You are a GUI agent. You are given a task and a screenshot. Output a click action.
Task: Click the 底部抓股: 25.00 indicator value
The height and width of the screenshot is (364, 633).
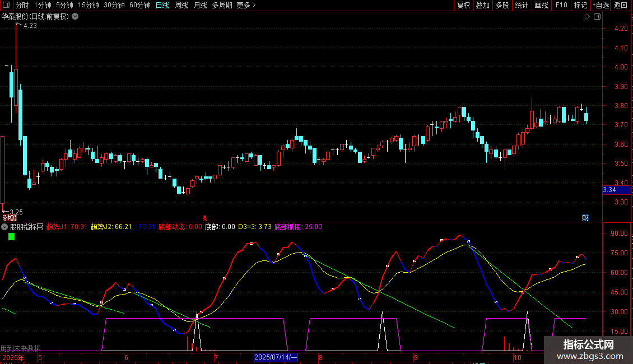(x=299, y=227)
